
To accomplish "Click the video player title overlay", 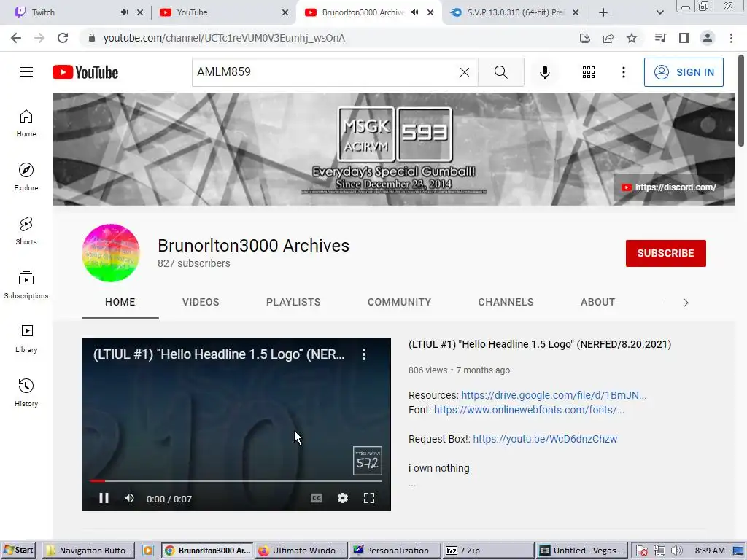I will coord(219,354).
